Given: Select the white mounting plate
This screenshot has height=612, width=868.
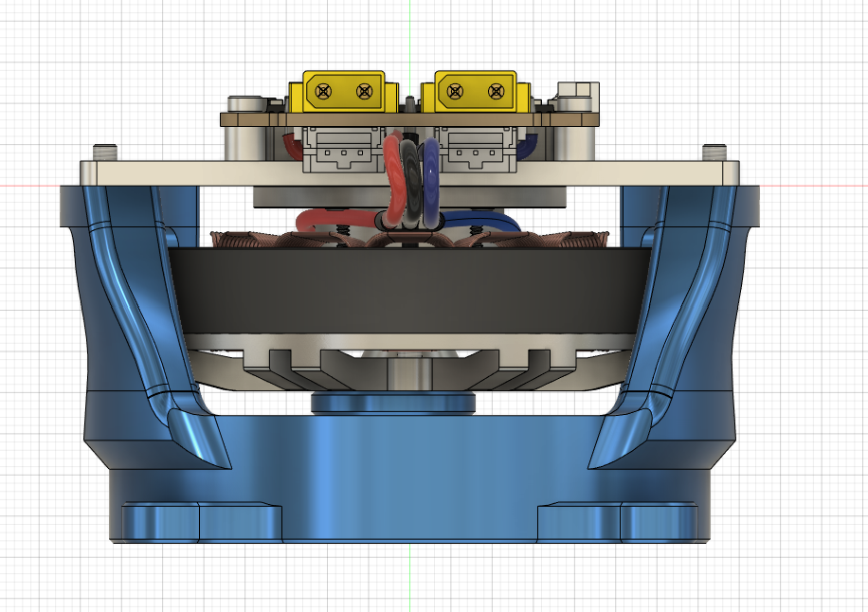Looking at the screenshot, I should coord(409,173).
